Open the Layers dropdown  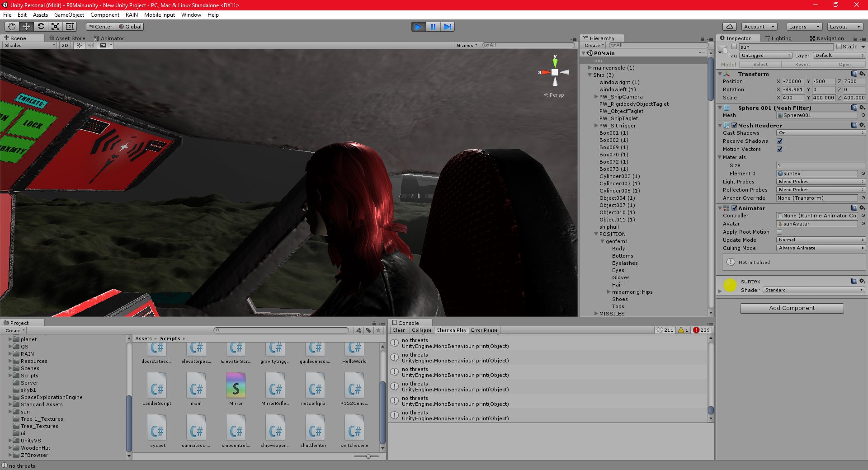[804, 27]
